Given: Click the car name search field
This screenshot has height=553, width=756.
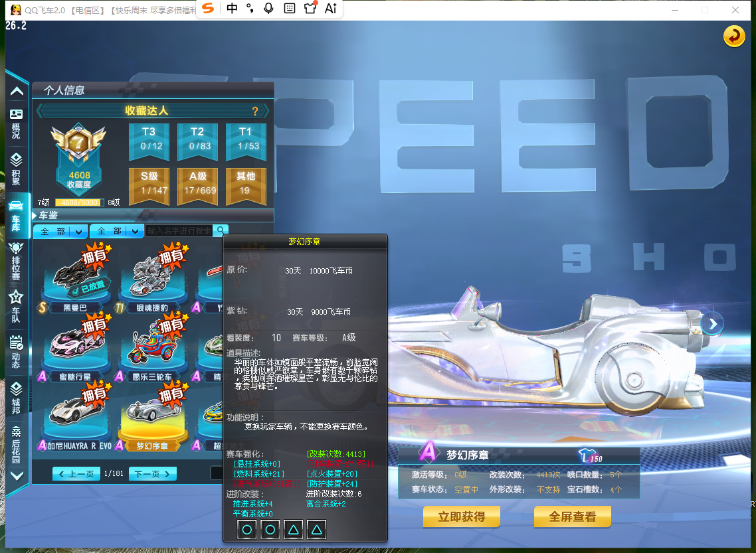Looking at the screenshot, I should [179, 231].
